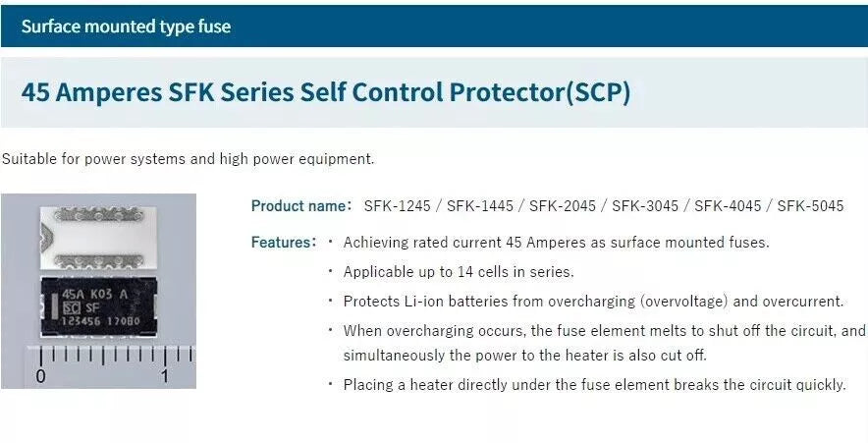Screen dimensions: 868x443
Task: Click the Features label
Action: tap(284, 243)
